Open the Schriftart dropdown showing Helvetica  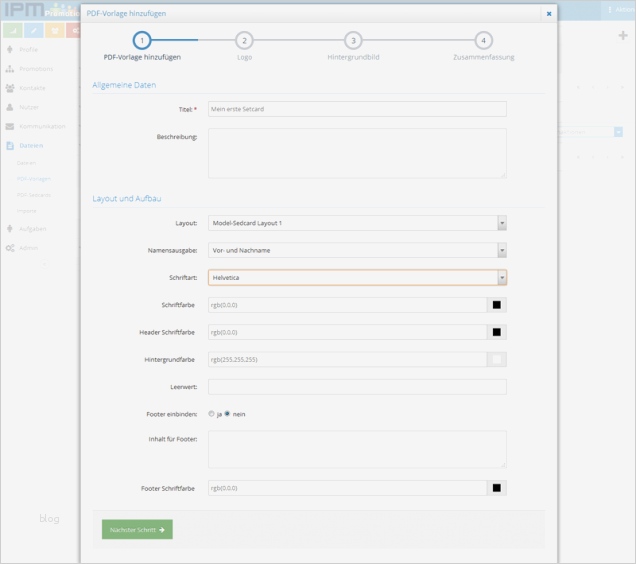click(x=357, y=278)
